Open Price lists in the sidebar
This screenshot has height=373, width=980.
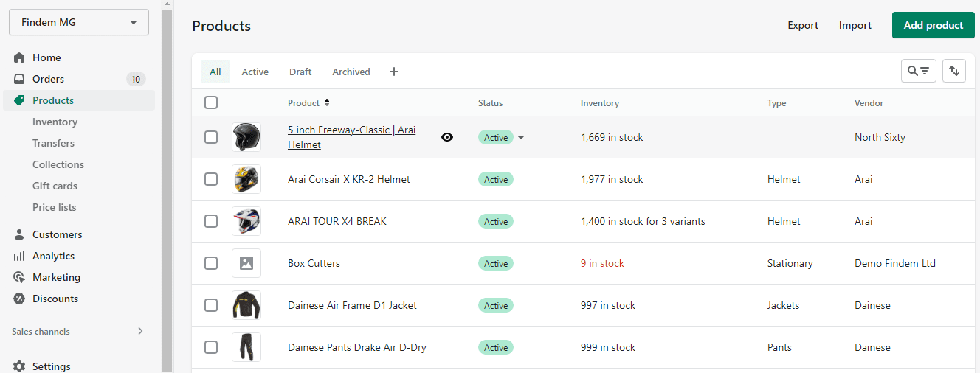[55, 207]
